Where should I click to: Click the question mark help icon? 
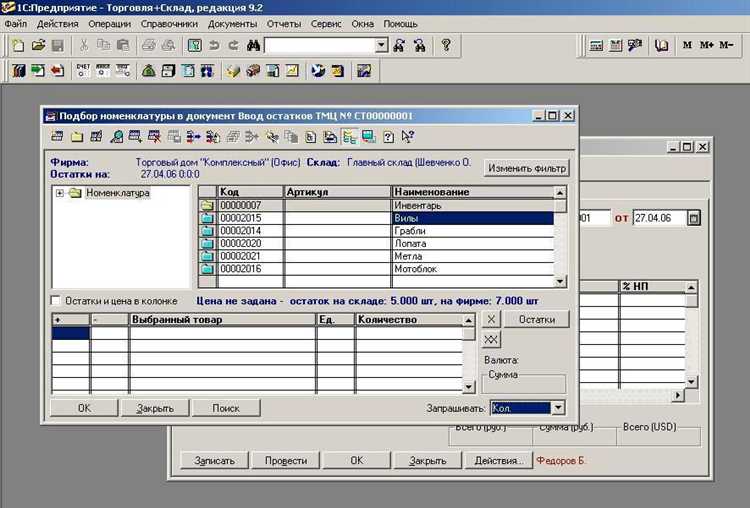(446, 45)
